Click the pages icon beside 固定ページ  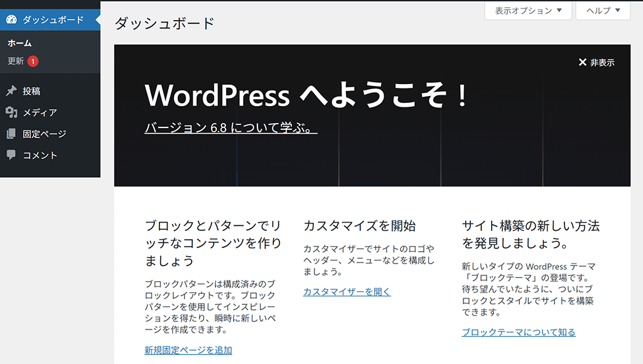(11, 134)
